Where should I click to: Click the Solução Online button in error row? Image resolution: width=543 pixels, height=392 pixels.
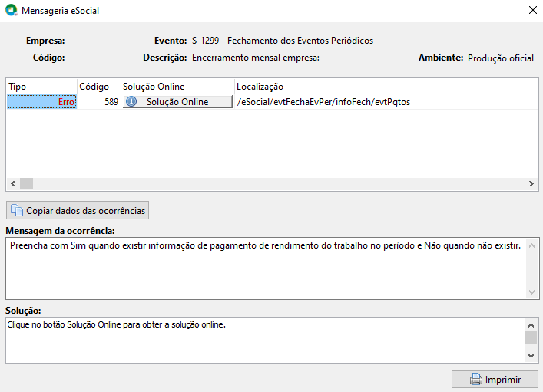(x=177, y=102)
